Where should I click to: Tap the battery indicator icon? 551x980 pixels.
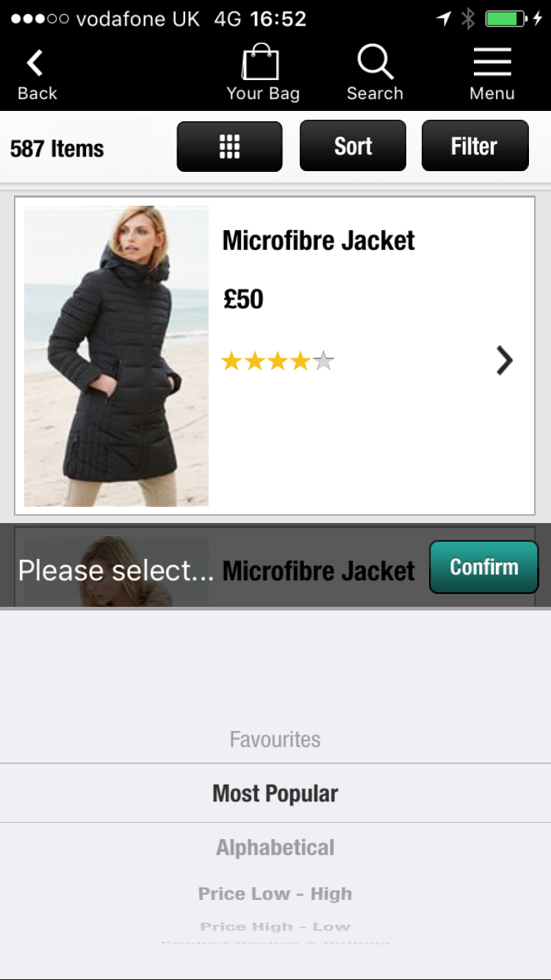tap(507, 19)
